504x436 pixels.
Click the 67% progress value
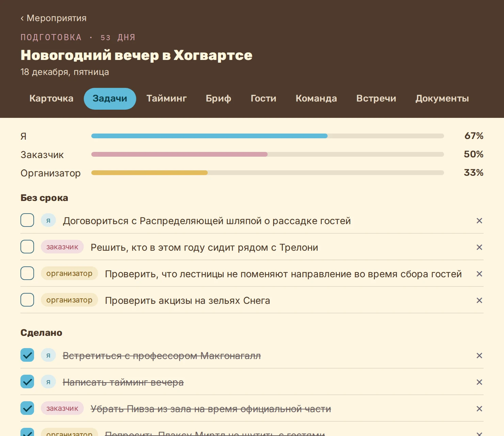[x=474, y=136]
